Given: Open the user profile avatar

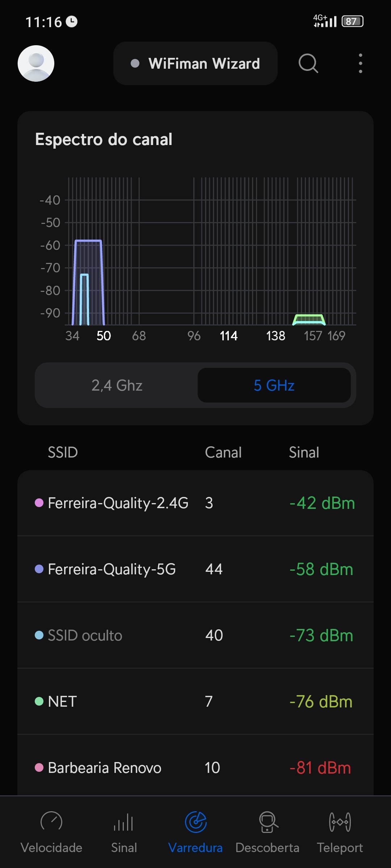Looking at the screenshot, I should (x=36, y=63).
